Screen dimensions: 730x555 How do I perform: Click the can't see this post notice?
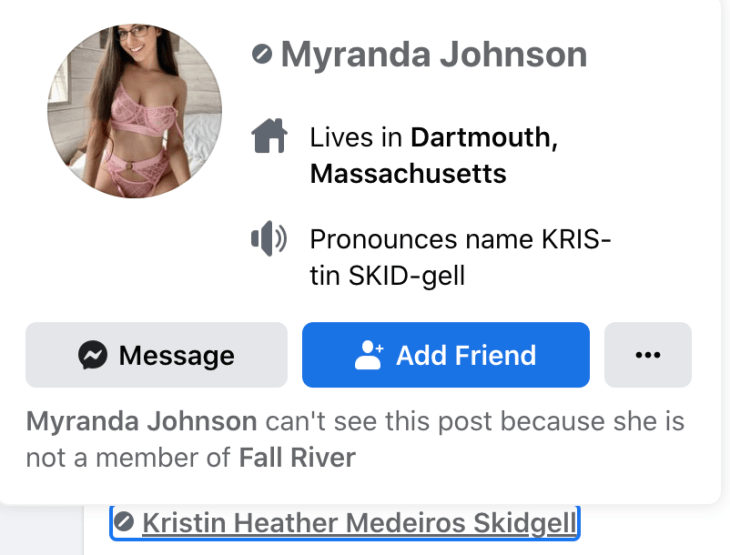pos(355,439)
